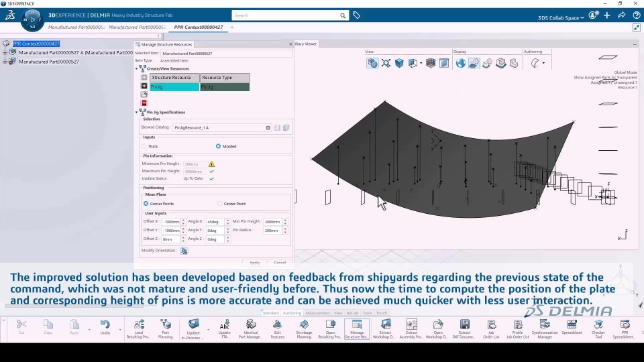This screenshot has height=362, width=644.
Task: Activate Manage Structure Resources command
Action: click(357, 328)
